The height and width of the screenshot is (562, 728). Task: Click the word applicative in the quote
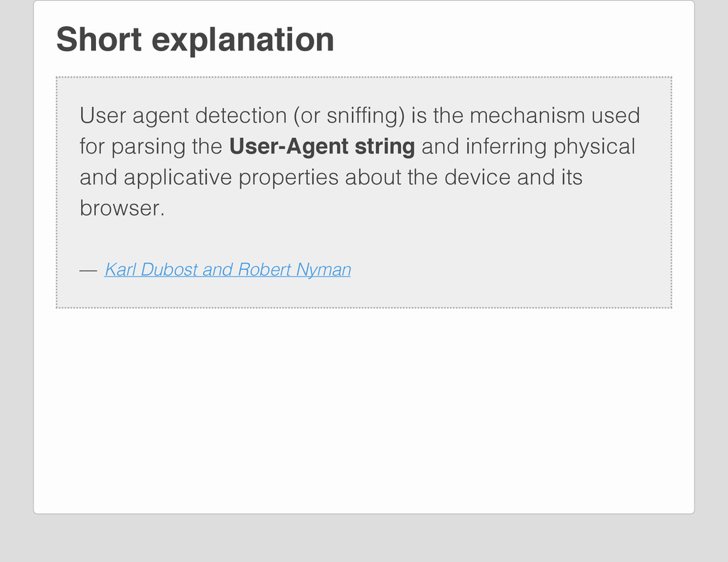(x=178, y=178)
